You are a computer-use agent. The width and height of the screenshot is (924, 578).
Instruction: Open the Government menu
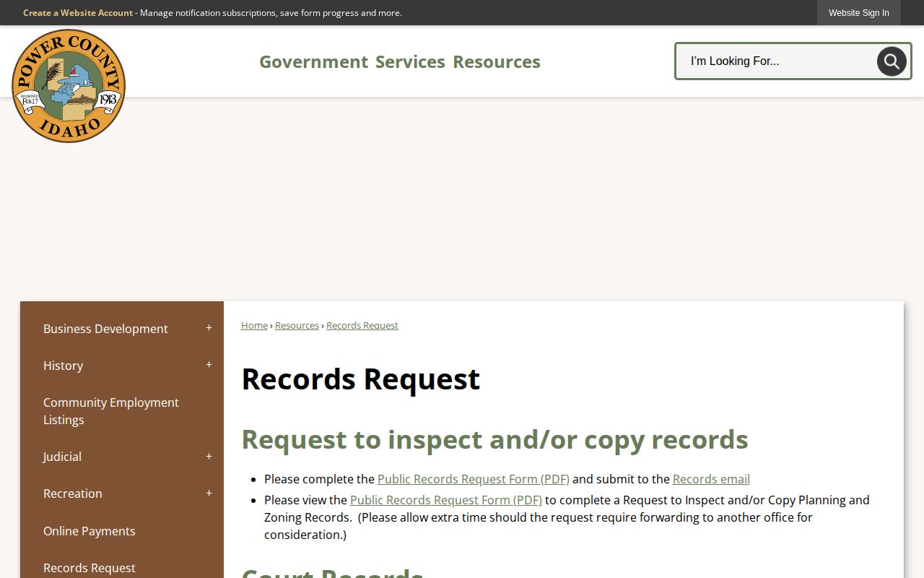coord(313,62)
